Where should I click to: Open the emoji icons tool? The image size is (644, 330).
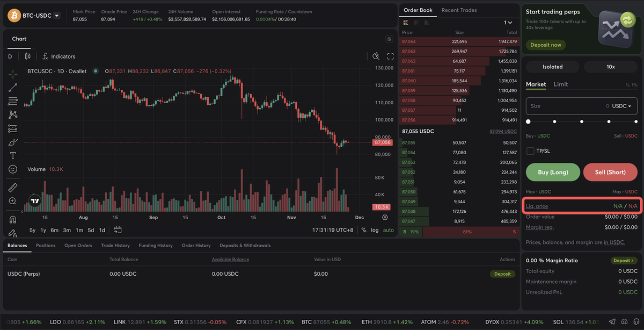(13, 169)
